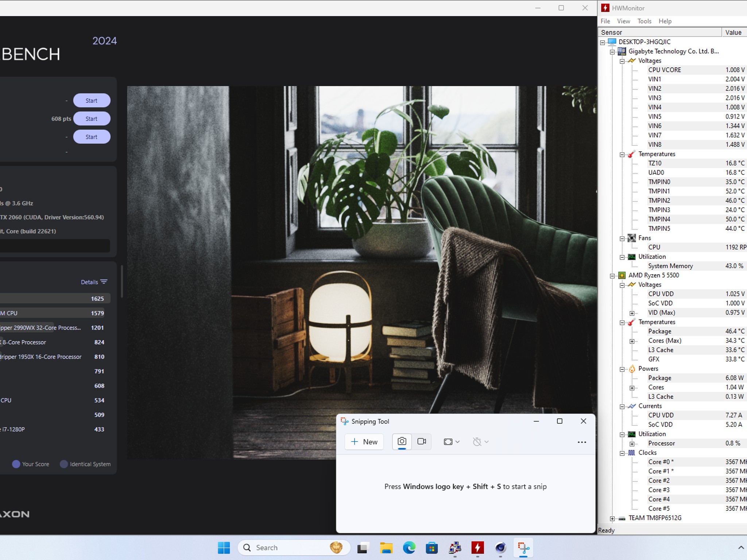The height and width of the screenshot is (560, 747).
Task: Collapse the Clocks group
Action: [622, 453]
